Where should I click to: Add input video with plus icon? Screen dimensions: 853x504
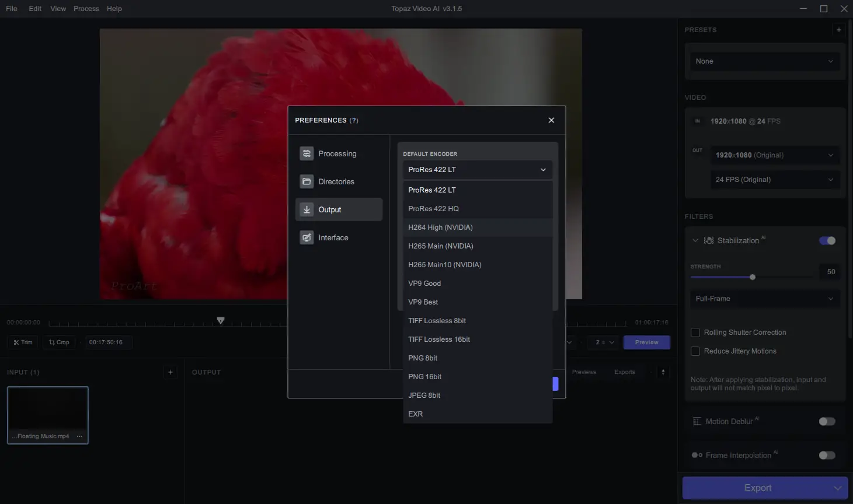170,372
